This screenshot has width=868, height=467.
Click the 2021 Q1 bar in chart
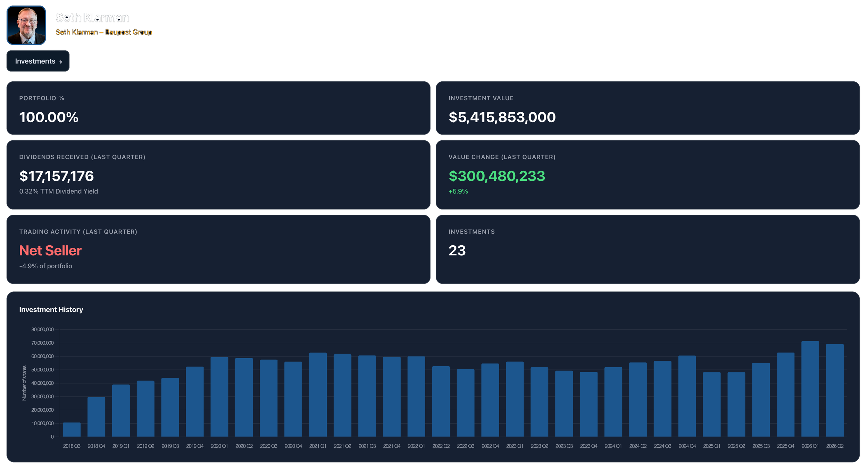pyautogui.click(x=318, y=395)
